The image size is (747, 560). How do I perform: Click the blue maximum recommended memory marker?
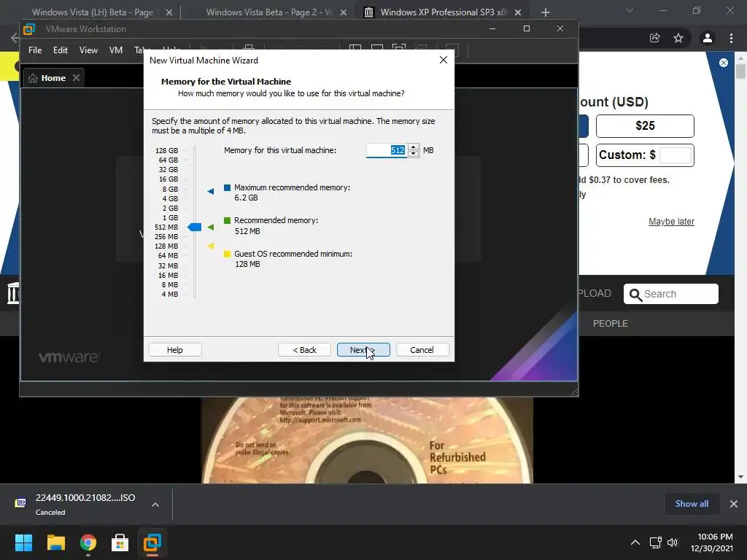pyautogui.click(x=211, y=192)
